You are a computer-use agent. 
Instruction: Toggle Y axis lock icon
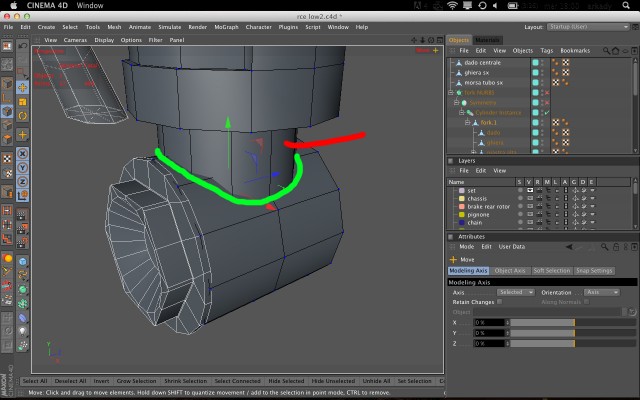pyautogui.click(x=22, y=167)
